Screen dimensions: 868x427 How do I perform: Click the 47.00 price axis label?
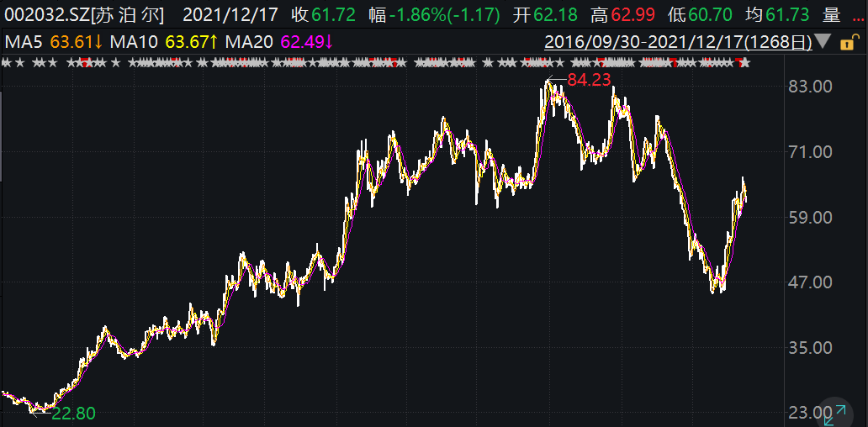tap(811, 282)
